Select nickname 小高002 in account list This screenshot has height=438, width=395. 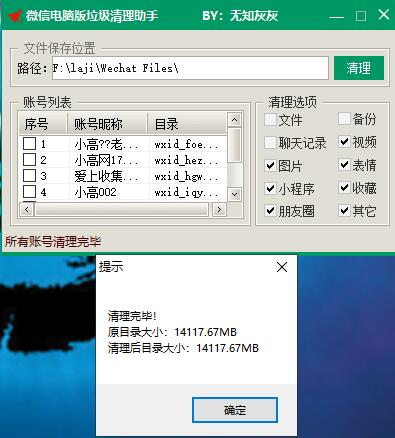tap(96, 192)
